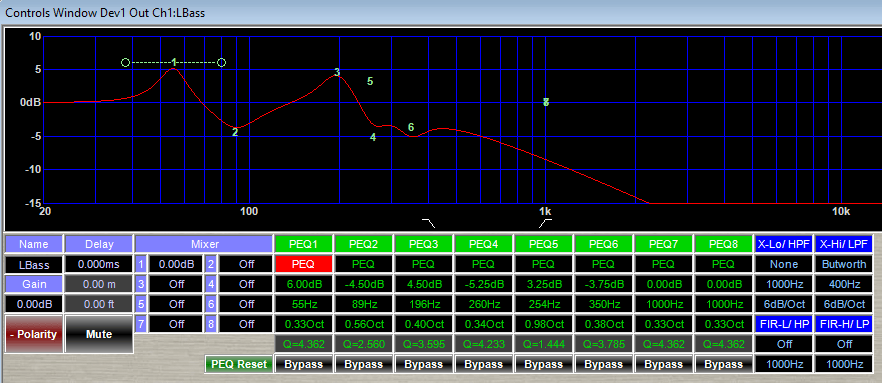Toggle PEQ4 band header
Viewport: 882px width, 383px height.
coord(484,244)
